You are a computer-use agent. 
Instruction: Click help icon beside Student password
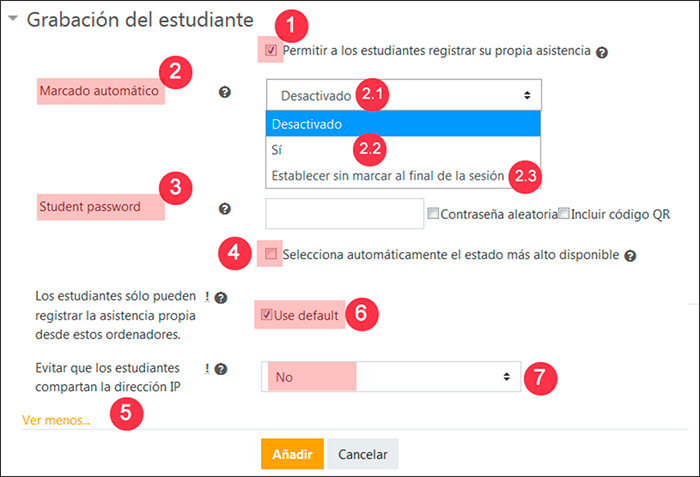click(x=224, y=208)
